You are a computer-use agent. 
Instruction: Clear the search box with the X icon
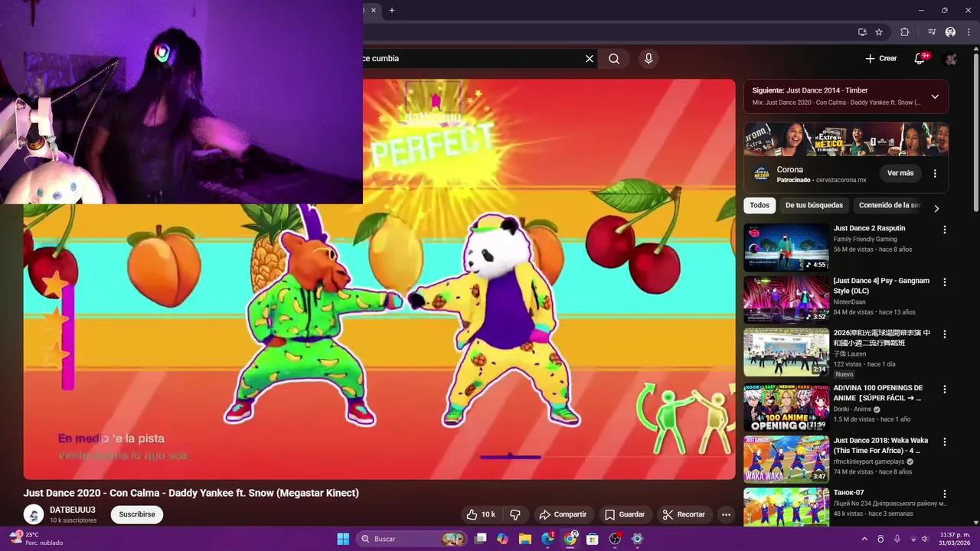[x=590, y=58]
